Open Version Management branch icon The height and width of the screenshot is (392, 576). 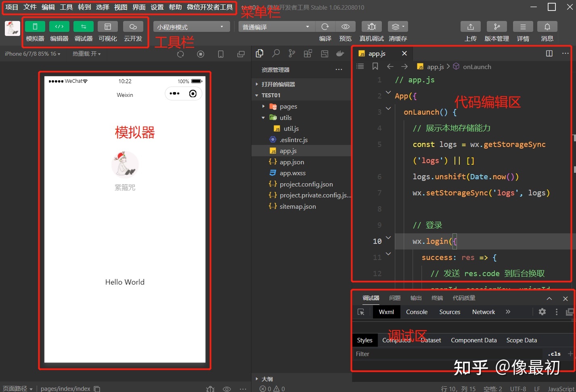[x=496, y=27]
